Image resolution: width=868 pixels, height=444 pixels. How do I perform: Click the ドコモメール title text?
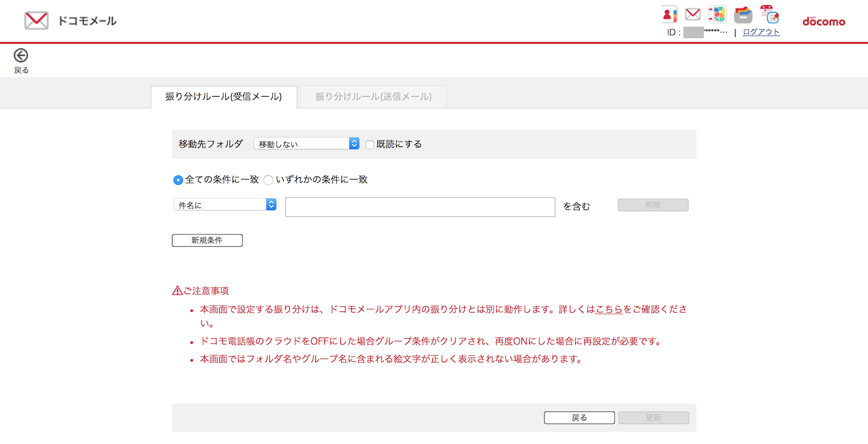pos(87,21)
